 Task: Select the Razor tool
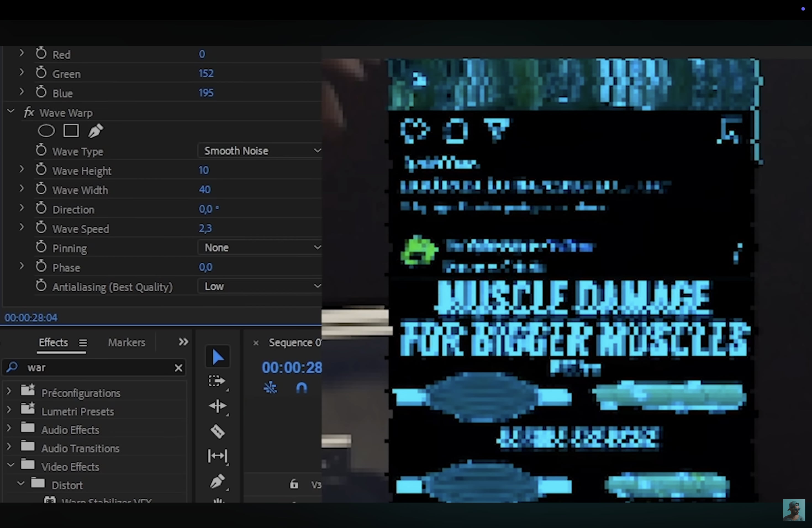point(217,431)
